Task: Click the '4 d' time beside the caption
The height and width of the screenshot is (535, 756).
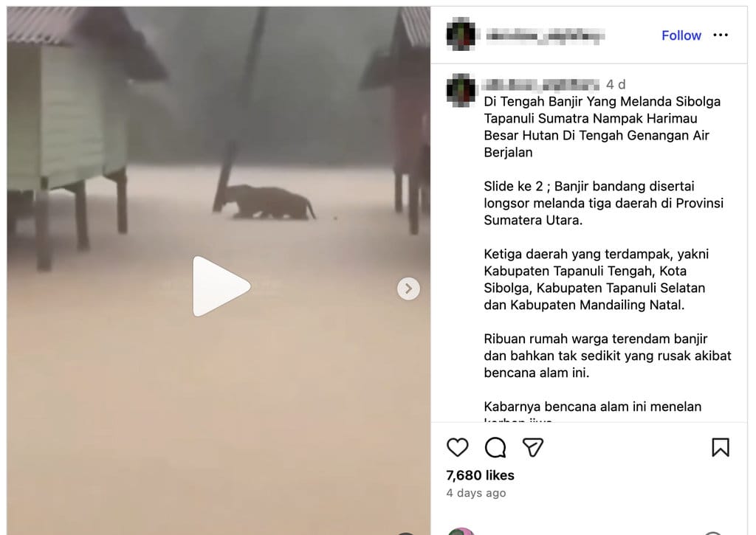Action: tap(616, 85)
